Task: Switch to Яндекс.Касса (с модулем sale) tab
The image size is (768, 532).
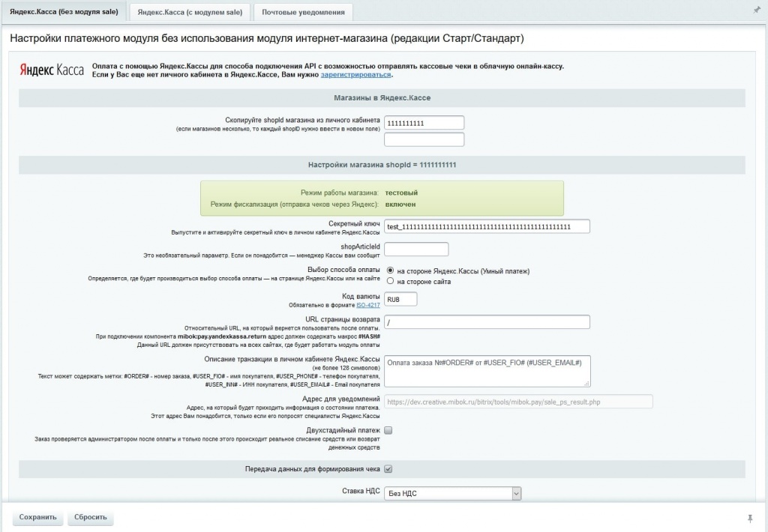Action: [x=190, y=12]
